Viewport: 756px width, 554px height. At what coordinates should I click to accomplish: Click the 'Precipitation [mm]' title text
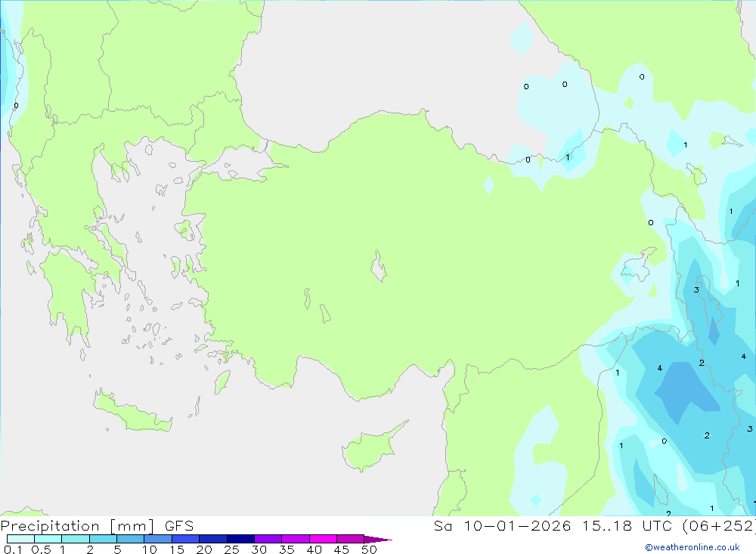point(78,526)
